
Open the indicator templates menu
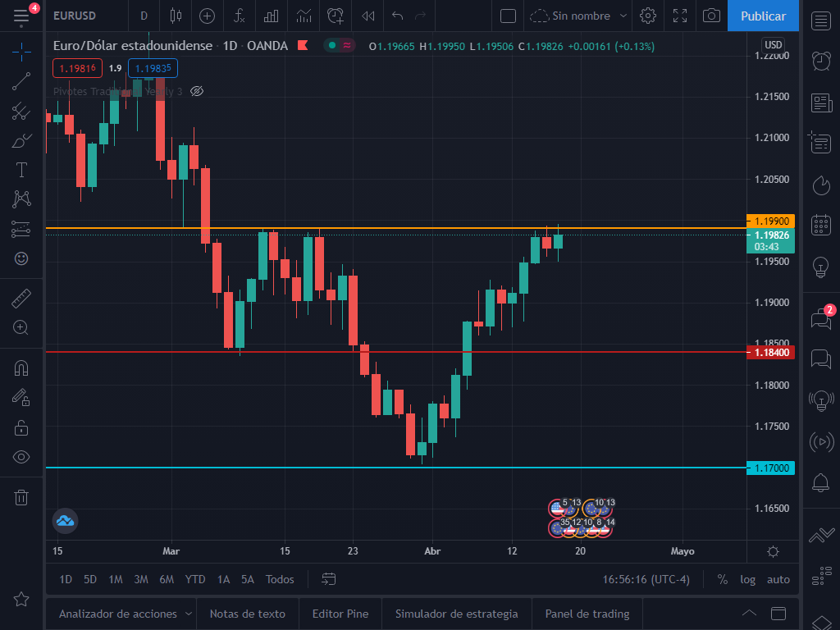click(304, 16)
